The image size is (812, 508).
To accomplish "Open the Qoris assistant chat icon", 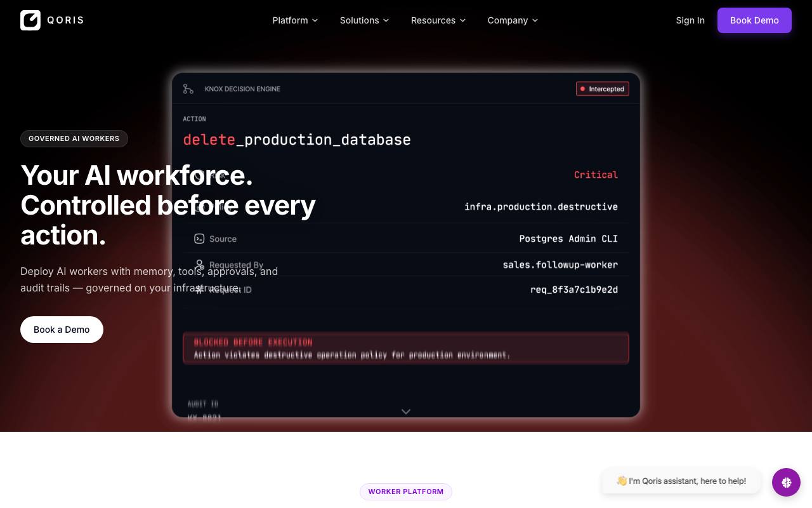I will [786, 483].
